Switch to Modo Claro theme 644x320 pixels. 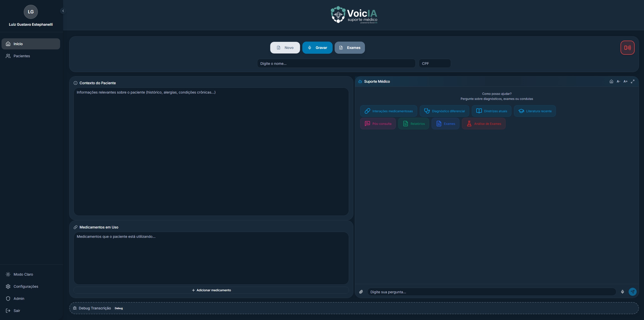click(31, 274)
